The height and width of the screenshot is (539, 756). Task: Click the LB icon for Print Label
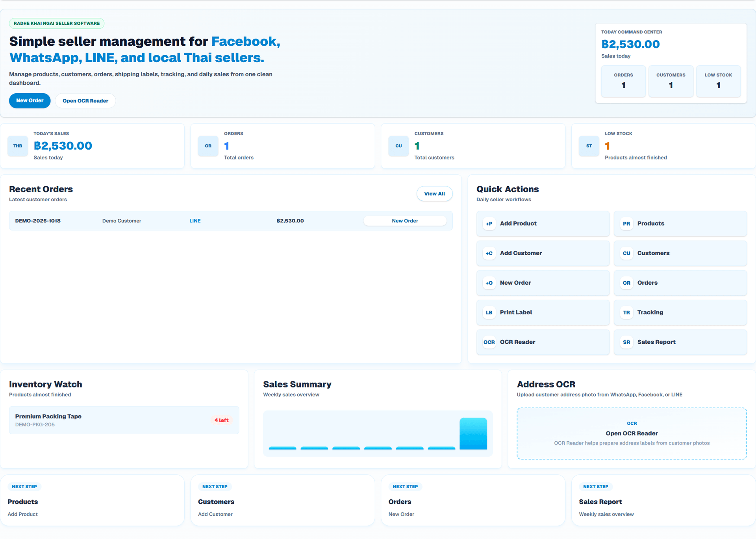point(489,313)
